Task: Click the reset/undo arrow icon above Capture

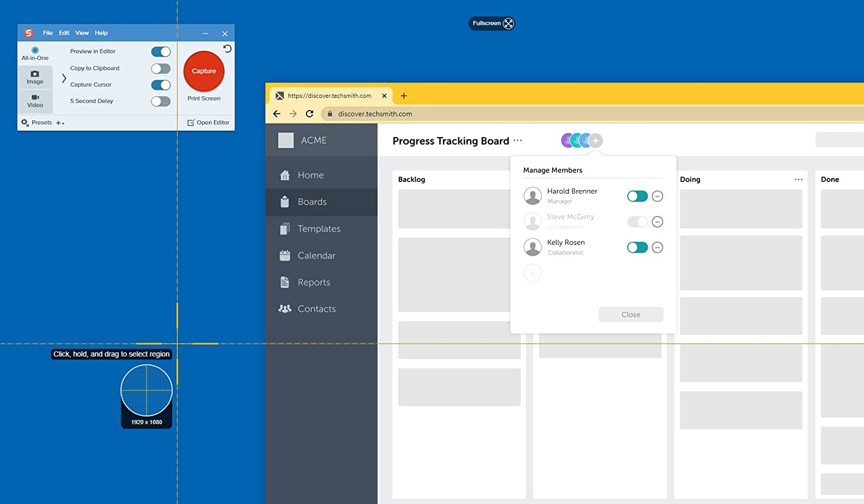Action: tap(228, 49)
